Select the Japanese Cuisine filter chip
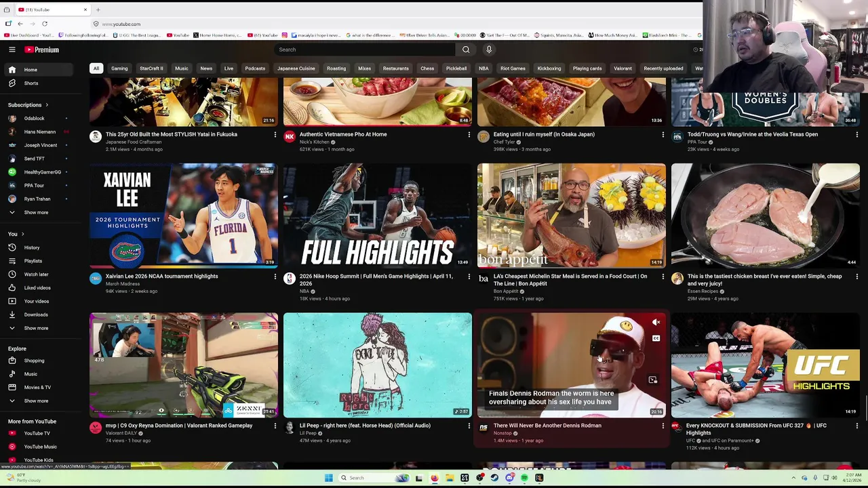The height and width of the screenshot is (488, 868). pyautogui.click(x=296, y=68)
